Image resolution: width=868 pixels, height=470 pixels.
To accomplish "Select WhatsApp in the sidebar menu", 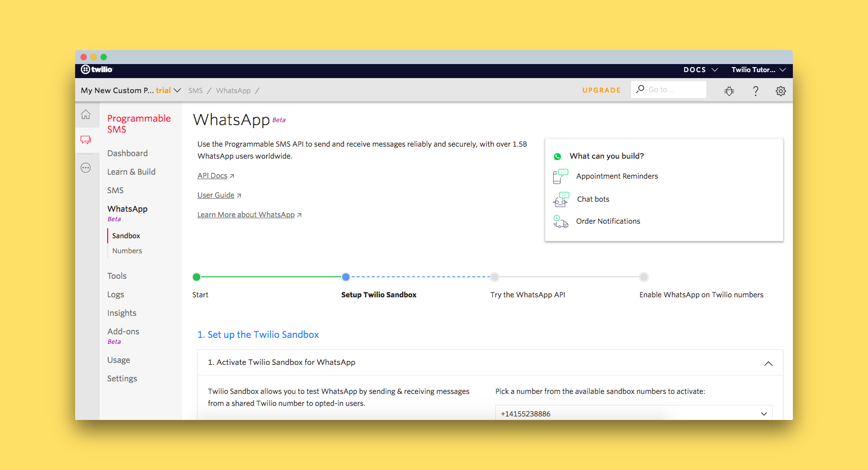I will [x=127, y=209].
